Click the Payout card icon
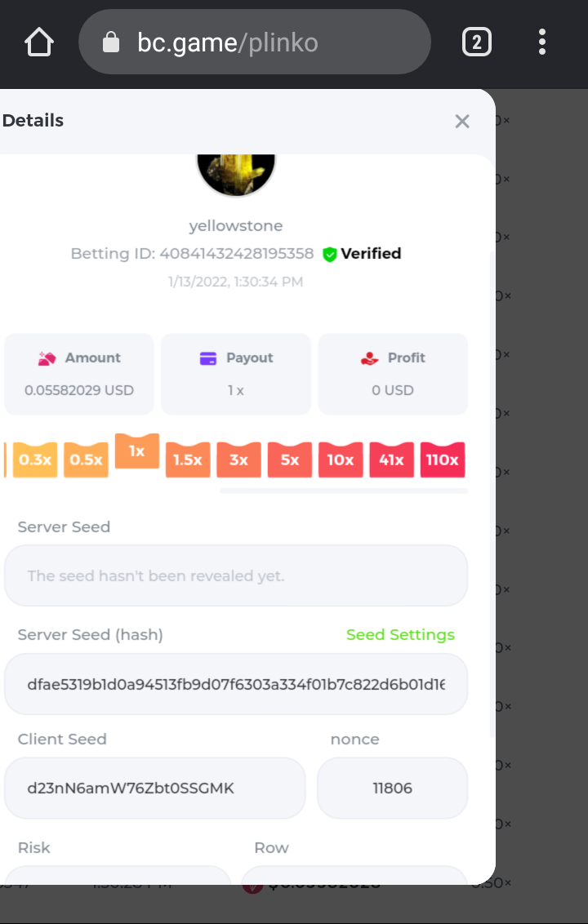The image size is (588, 924). [x=208, y=358]
